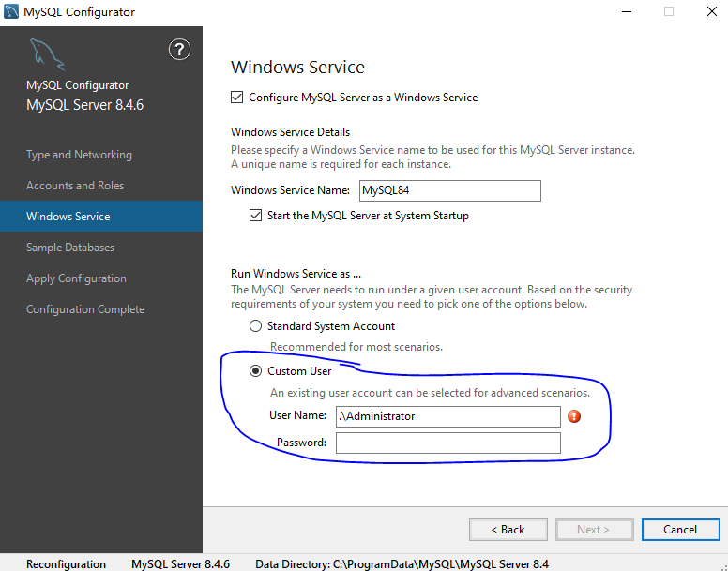Click MySQL Server 8.4.6 sidebar title
728x571 pixels.
[x=85, y=105]
